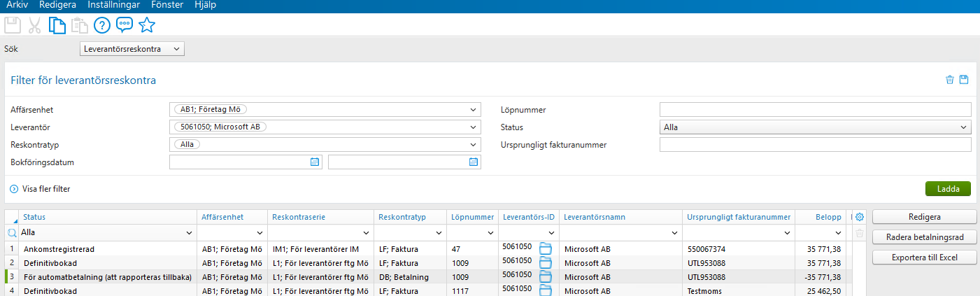980x296 pixels.
Task: Open the Arkiv menu
Action: pos(17,5)
